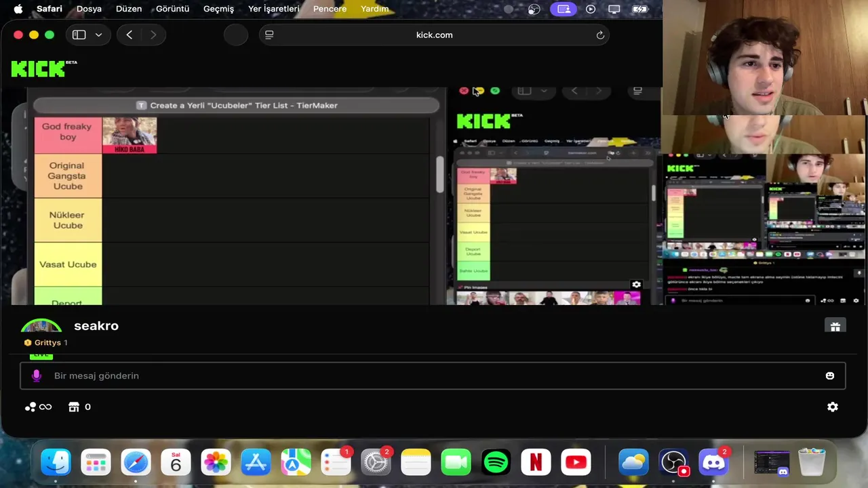Viewport: 868px width, 488px height.
Task: Open the minimized Discord window in Dock
Action: coord(772,463)
